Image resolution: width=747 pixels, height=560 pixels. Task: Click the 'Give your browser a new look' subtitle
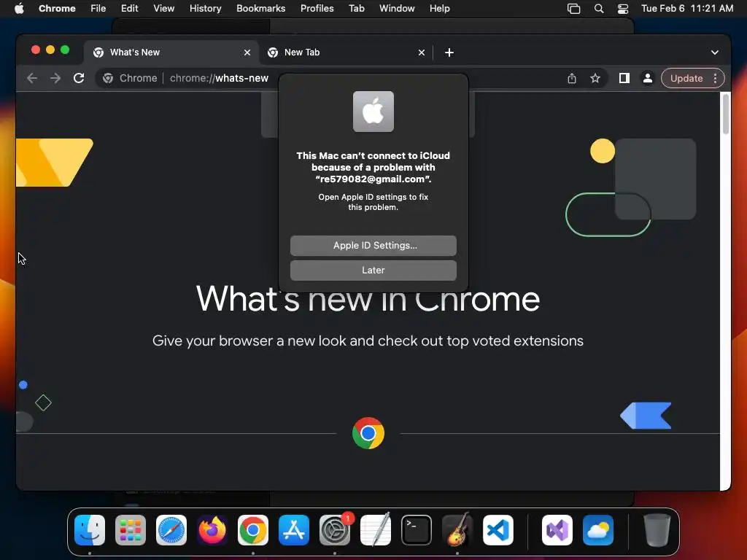[368, 341]
